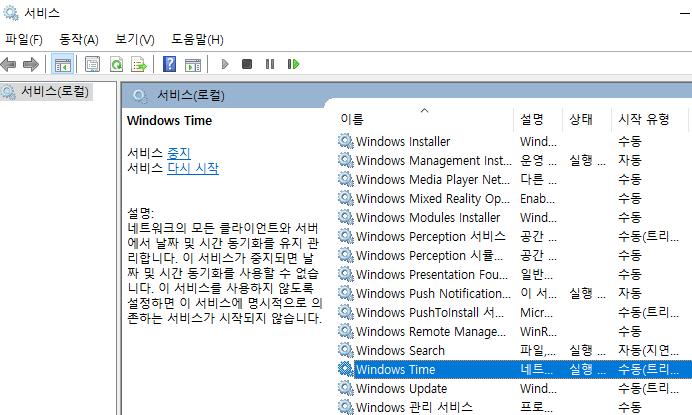Select Windows PushToInstall 서... service
The height and width of the screenshot is (415, 692).
[x=515, y=313]
